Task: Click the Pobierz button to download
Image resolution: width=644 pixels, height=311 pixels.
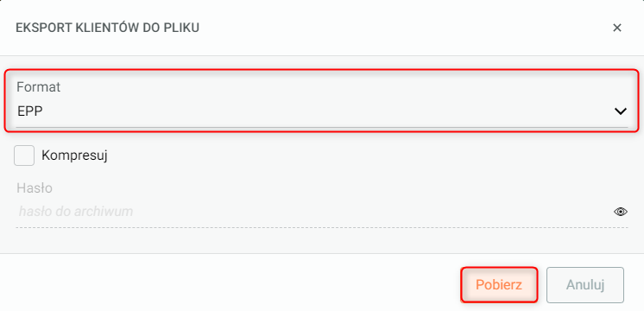Action: (499, 285)
